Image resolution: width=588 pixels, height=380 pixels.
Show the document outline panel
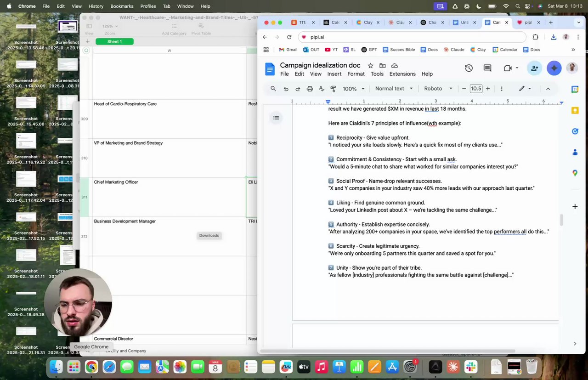[276, 118]
